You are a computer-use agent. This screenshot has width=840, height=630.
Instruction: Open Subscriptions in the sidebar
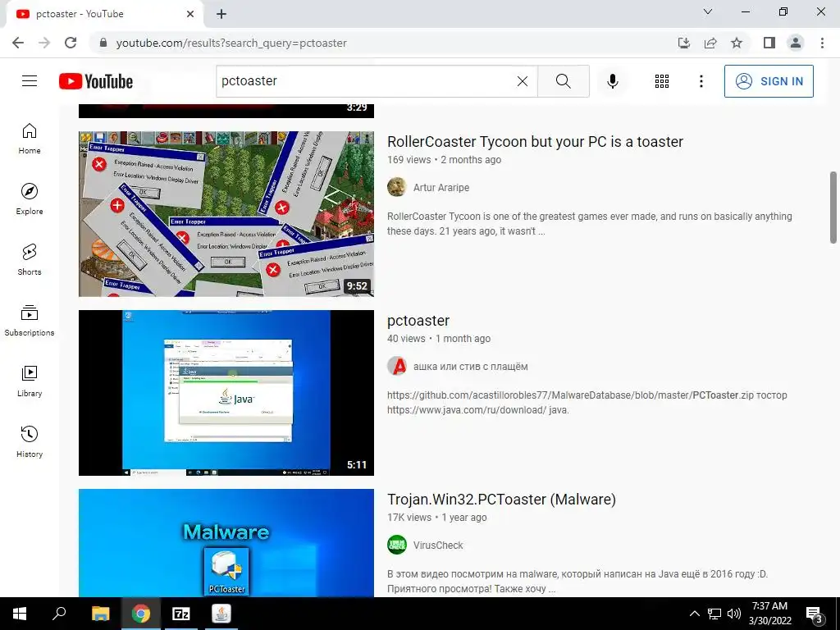click(30, 320)
